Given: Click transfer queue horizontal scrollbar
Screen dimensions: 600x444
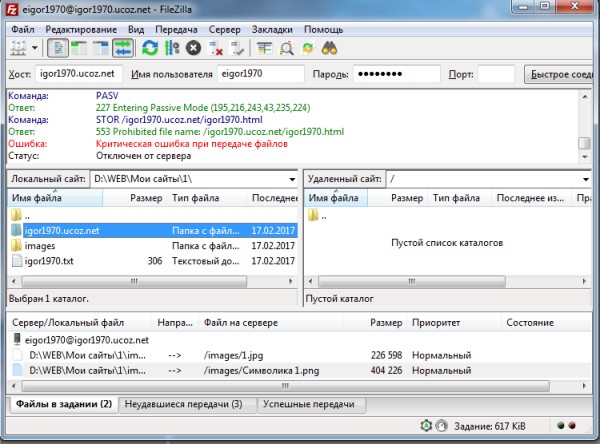Looking at the screenshot, I should point(285,386).
